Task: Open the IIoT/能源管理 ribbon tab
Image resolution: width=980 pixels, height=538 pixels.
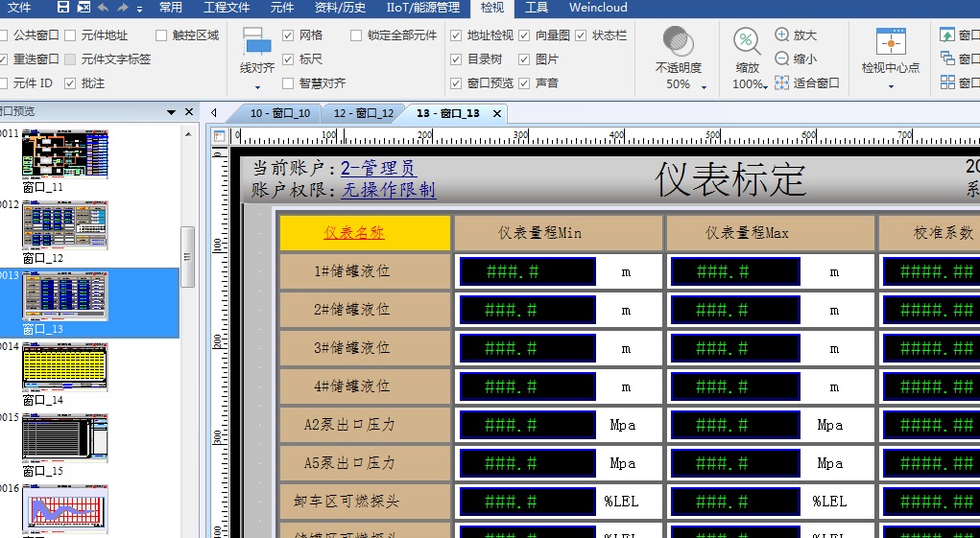Action: 422,8
